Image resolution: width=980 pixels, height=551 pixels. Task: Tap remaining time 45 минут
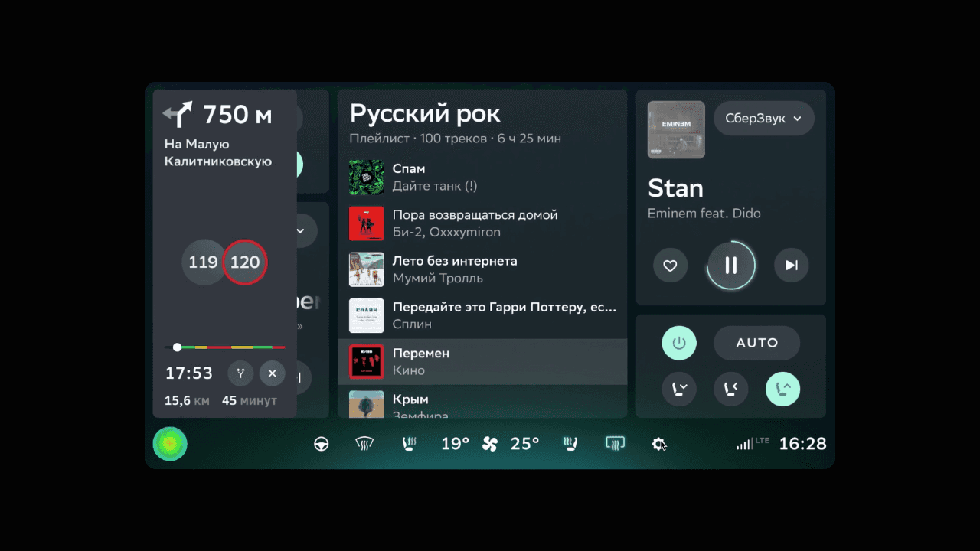(250, 401)
